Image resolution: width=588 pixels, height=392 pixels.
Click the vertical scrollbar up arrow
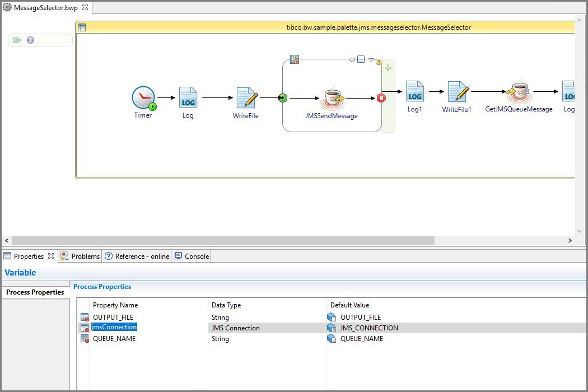coord(580,20)
